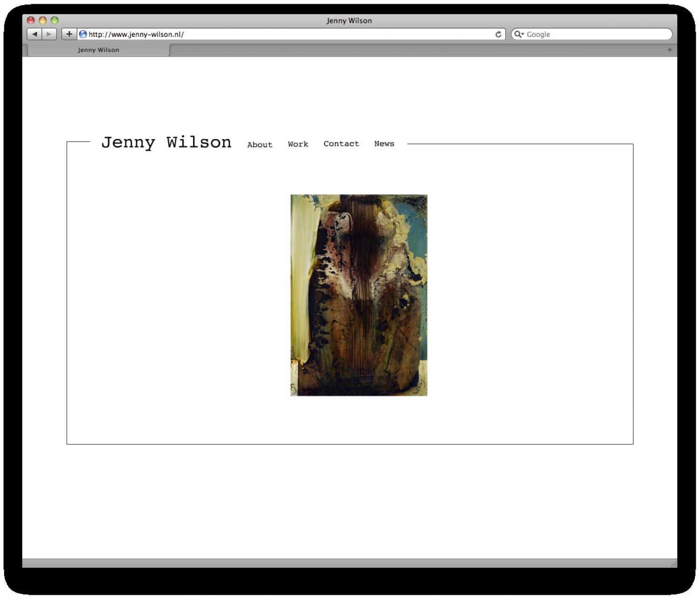Open the Work page link
Screen dimensions: 700x599
[298, 144]
